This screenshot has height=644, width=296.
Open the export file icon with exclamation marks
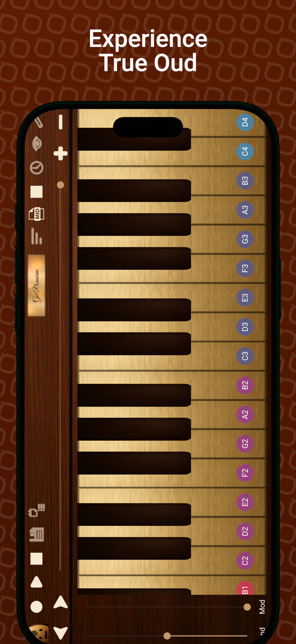click(x=36, y=510)
